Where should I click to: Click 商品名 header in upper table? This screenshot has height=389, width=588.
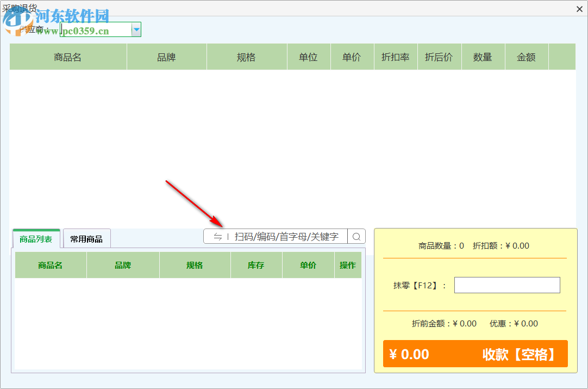coord(68,57)
